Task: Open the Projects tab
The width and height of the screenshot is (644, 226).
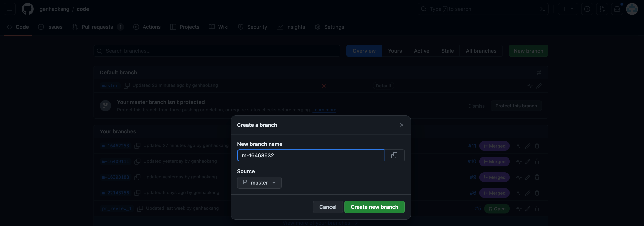Action: [185, 27]
